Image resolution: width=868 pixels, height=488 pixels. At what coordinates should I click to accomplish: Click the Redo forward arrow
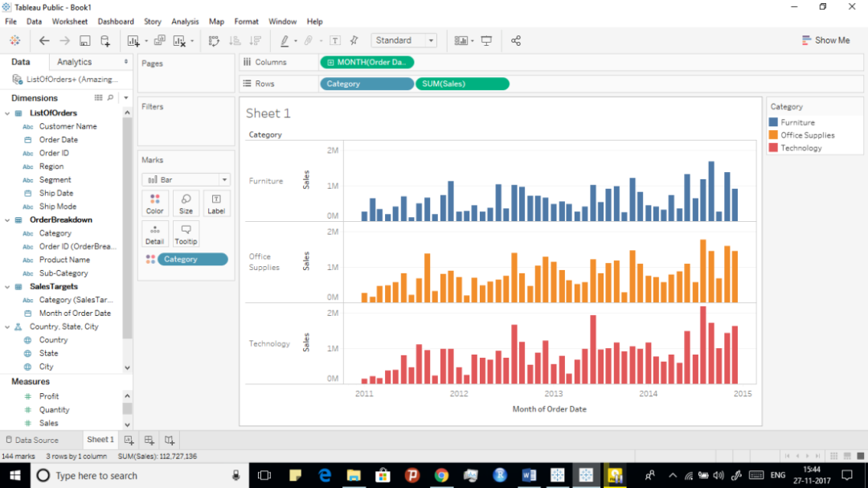(x=65, y=40)
